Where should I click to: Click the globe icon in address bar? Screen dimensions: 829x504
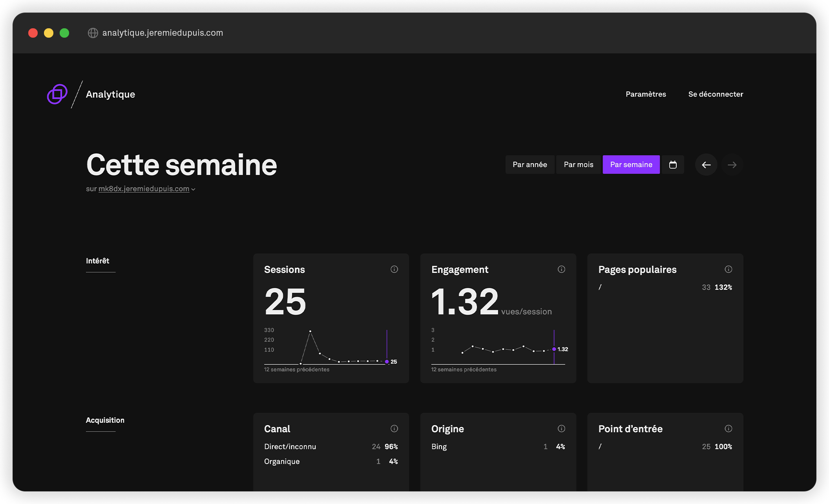click(93, 33)
